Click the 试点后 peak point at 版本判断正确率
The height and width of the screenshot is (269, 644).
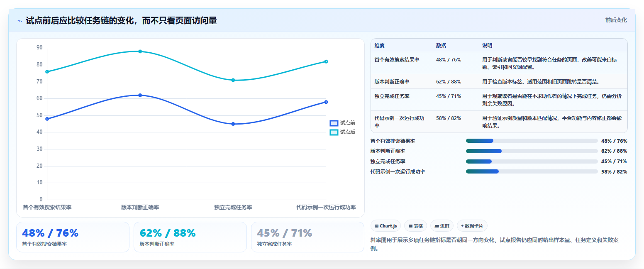pos(140,51)
